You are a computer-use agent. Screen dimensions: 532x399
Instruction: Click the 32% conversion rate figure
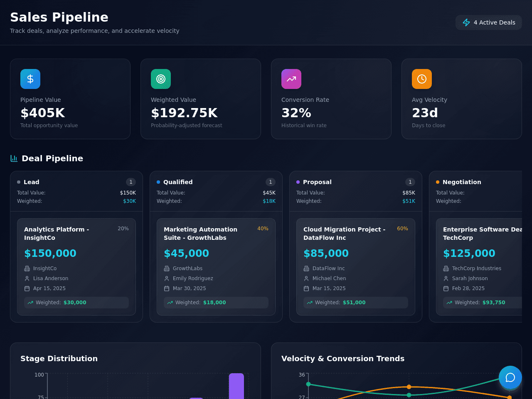pos(296,113)
